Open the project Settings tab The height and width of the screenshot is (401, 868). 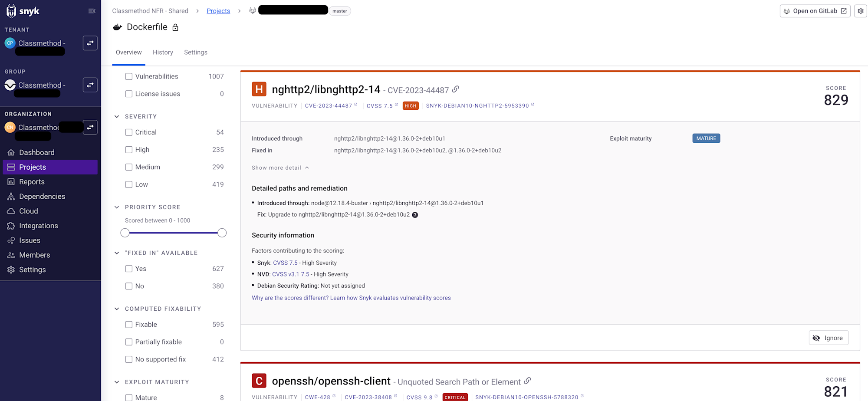tap(196, 52)
